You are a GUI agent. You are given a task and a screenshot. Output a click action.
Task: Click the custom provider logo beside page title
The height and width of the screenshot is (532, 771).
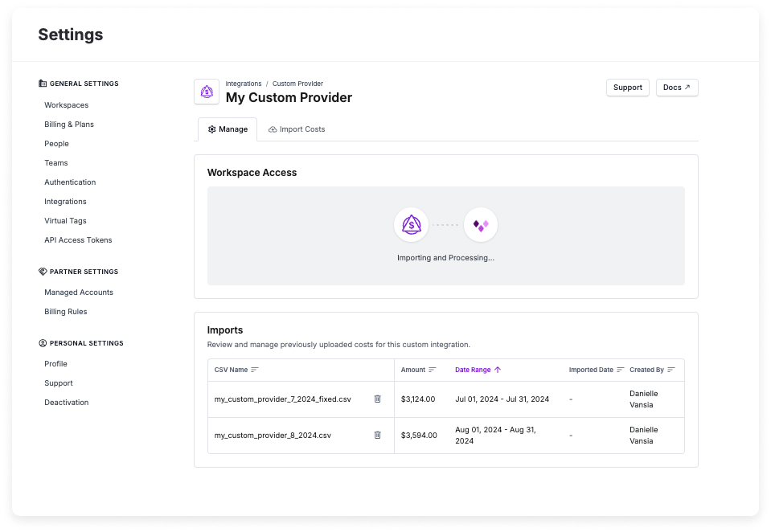pos(207,92)
